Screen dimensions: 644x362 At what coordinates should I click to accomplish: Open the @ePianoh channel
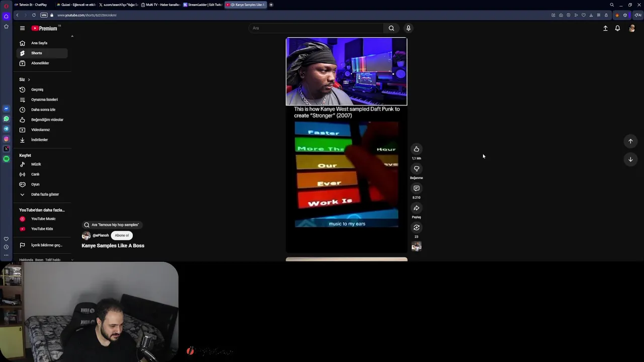(101, 235)
